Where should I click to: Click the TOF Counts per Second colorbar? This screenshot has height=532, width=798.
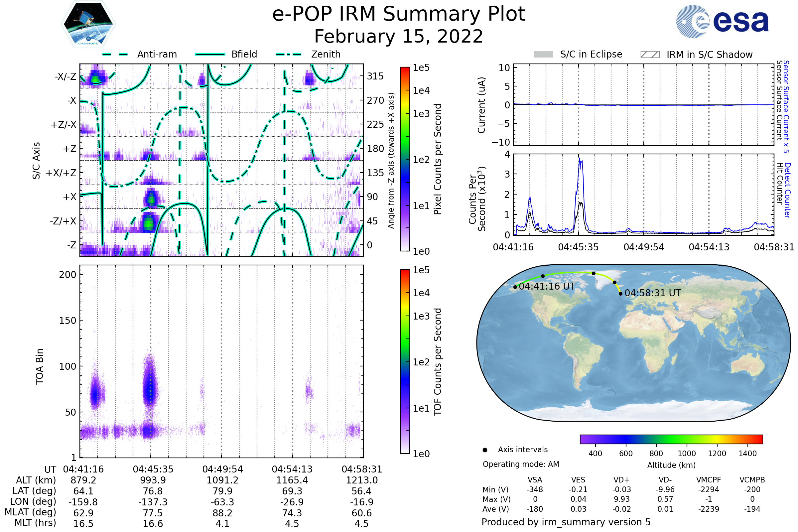pos(405,362)
